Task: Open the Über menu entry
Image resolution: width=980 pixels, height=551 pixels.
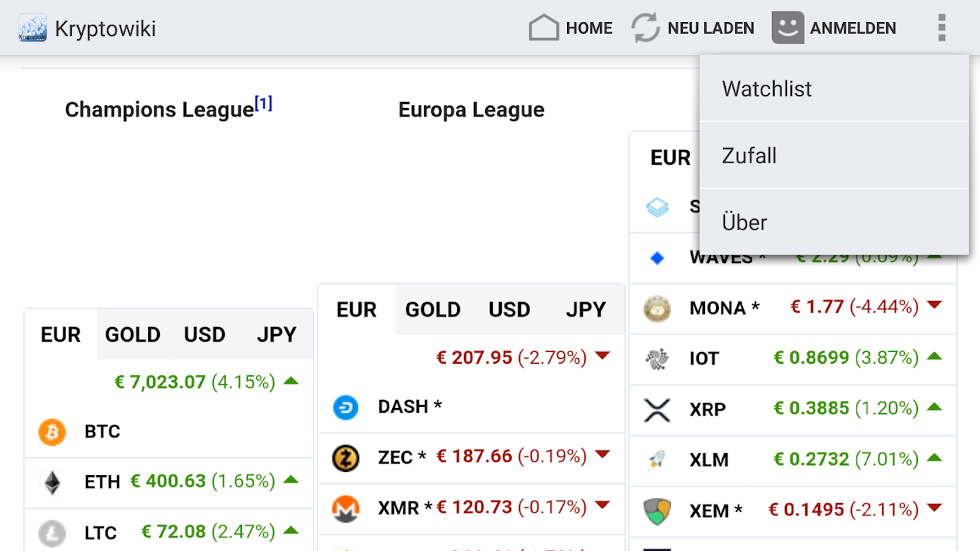Action: coord(744,222)
